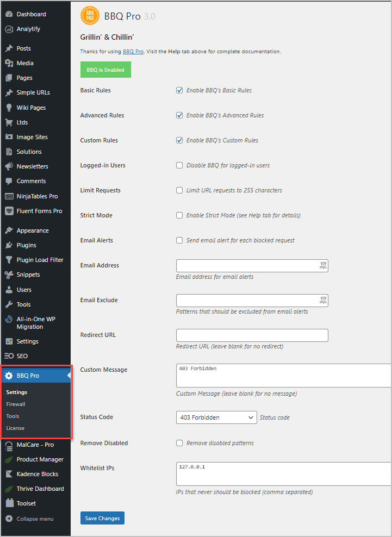The height and width of the screenshot is (537, 392).
Task: Enable the Strict Mode checkbox
Action: click(179, 215)
